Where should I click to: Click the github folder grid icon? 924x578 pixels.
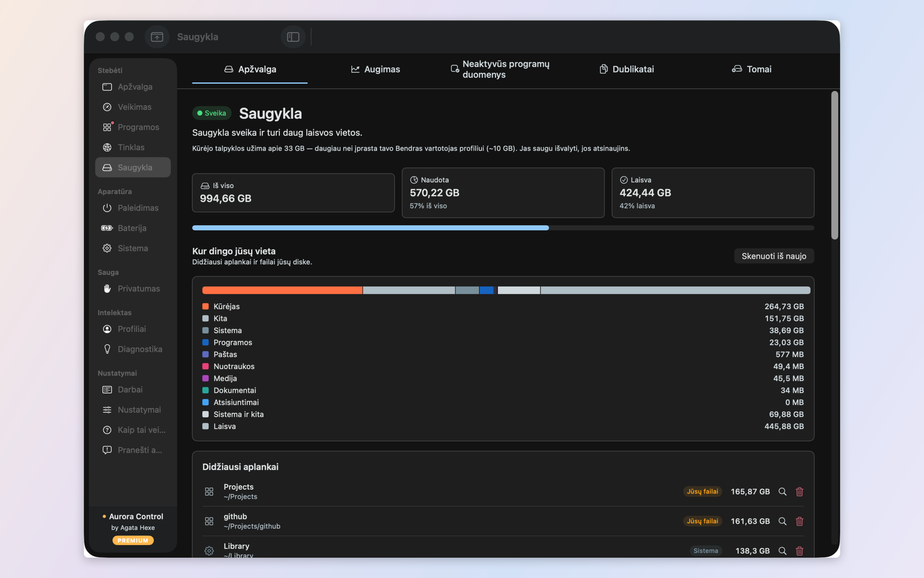click(x=209, y=521)
